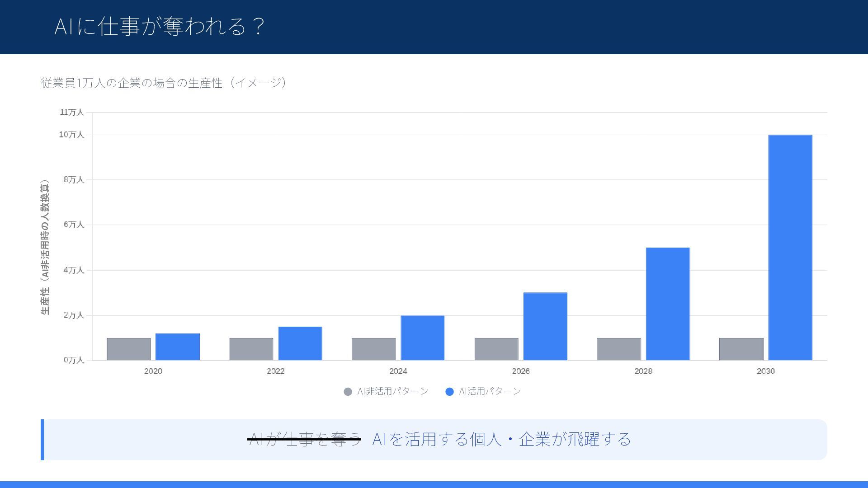Click the blue 2030 bar
The width and height of the screenshot is (868, 488).
pyautogui.click(x=790, y=248)
